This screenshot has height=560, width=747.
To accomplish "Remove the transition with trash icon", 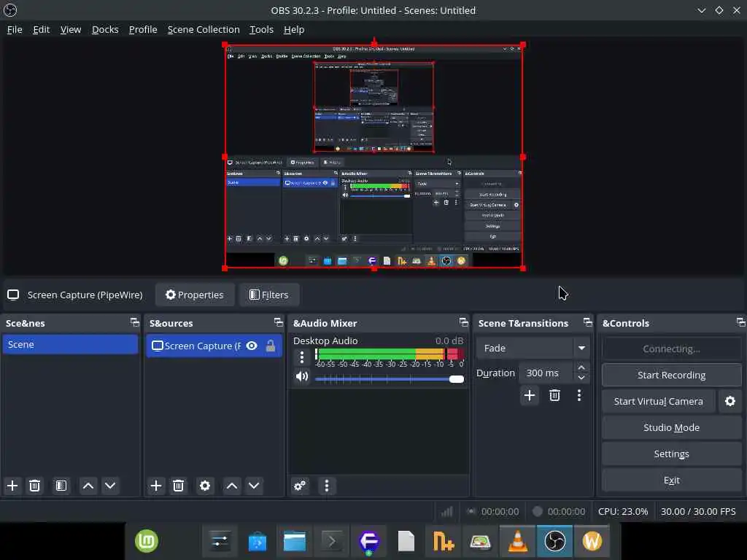I will [x=554, y=395].
